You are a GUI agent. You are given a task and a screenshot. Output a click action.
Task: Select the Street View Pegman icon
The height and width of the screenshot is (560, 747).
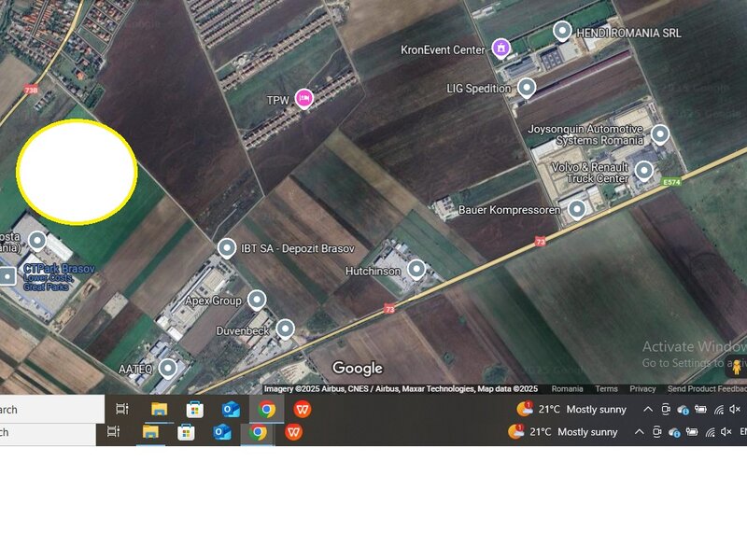tap(736, 367)
